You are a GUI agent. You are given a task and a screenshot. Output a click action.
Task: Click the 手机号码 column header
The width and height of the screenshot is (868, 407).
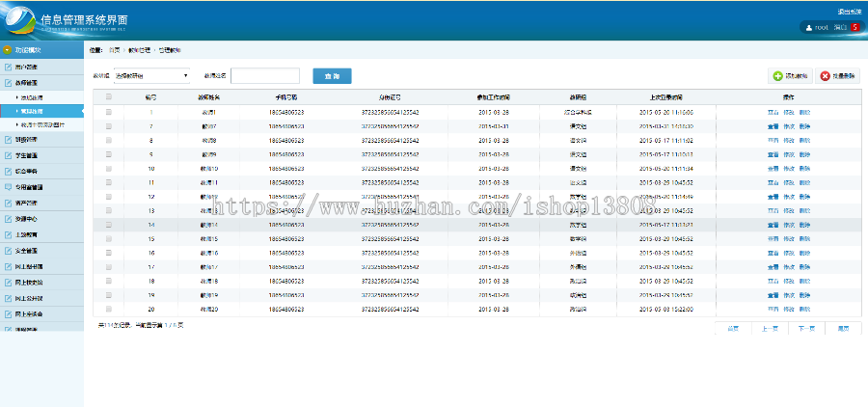286,96
